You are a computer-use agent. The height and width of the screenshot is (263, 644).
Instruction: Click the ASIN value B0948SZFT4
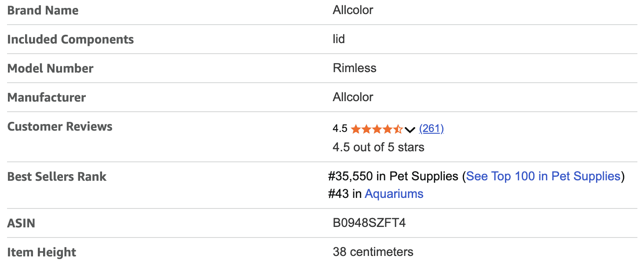tap(369, 223)
